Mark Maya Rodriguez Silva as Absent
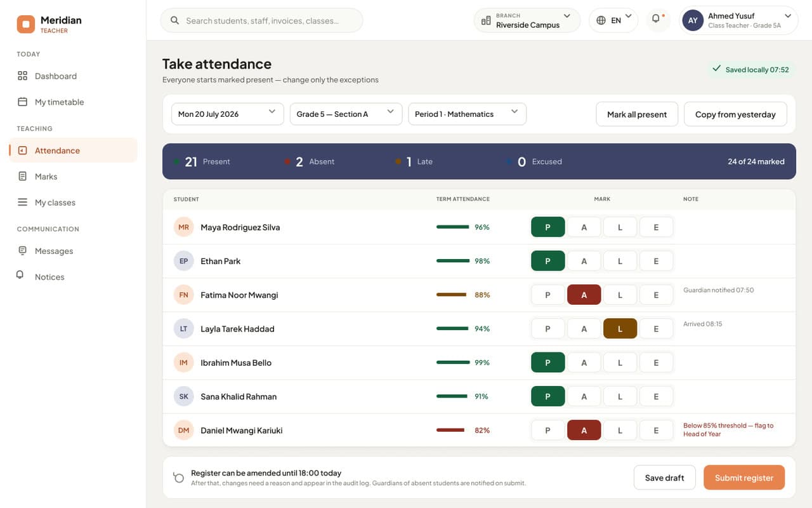Image resolution: width=812 pixels, height=508 pixels. pos(584,227)
